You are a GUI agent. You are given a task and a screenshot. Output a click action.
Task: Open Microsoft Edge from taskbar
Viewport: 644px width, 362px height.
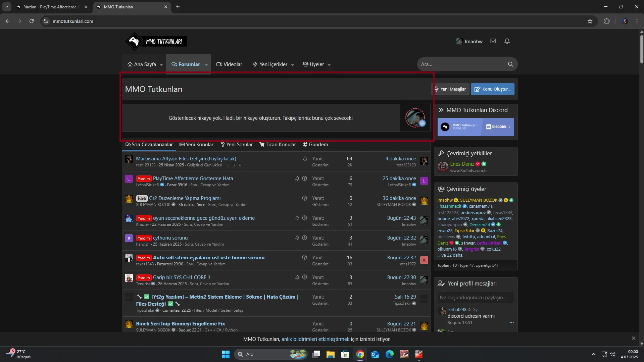(x=390, y=354)
